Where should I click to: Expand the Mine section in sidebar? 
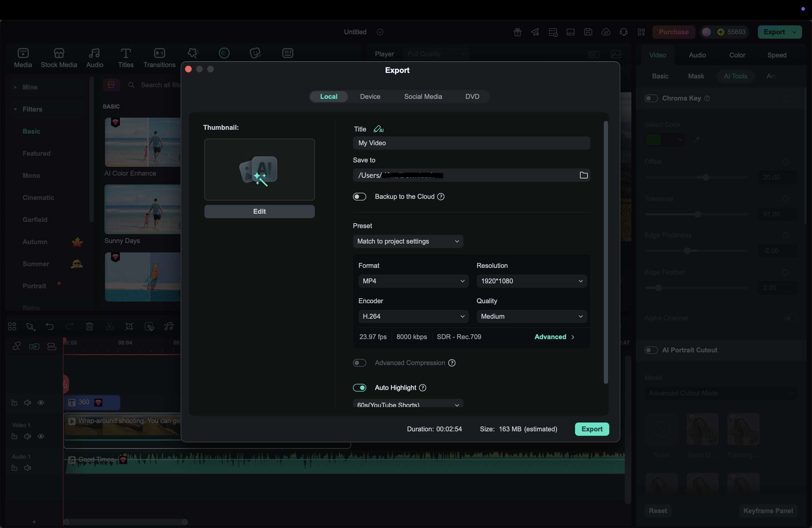(x=15, y=87)
